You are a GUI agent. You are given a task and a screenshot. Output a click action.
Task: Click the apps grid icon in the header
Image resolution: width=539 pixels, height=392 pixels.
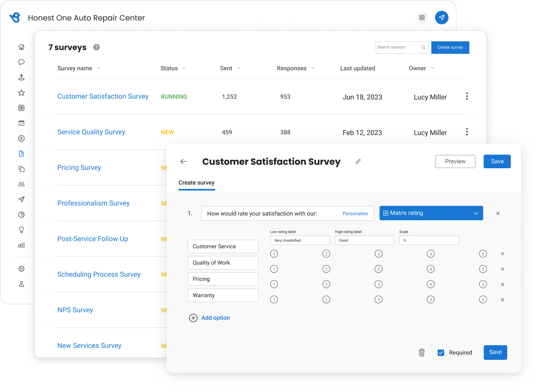click(x=422, y=17)
